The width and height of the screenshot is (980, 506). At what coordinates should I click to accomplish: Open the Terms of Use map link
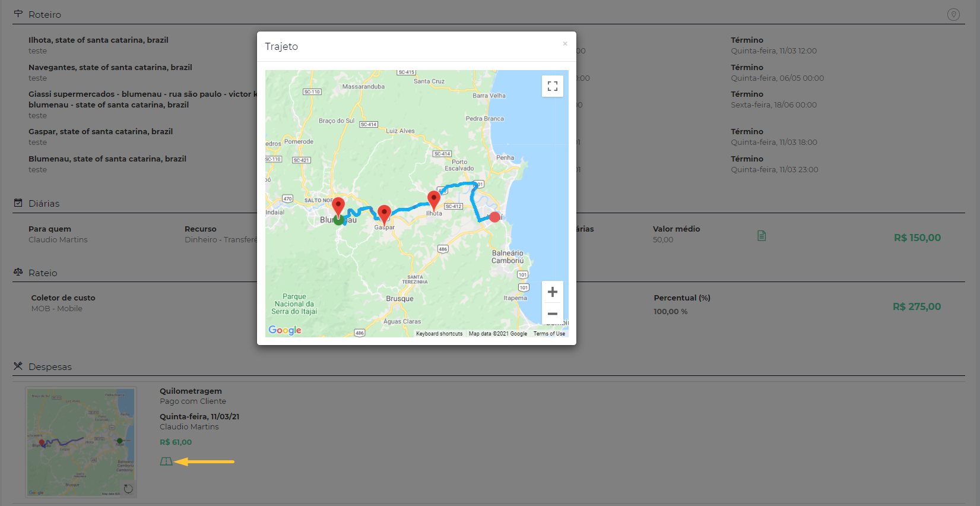549,334
